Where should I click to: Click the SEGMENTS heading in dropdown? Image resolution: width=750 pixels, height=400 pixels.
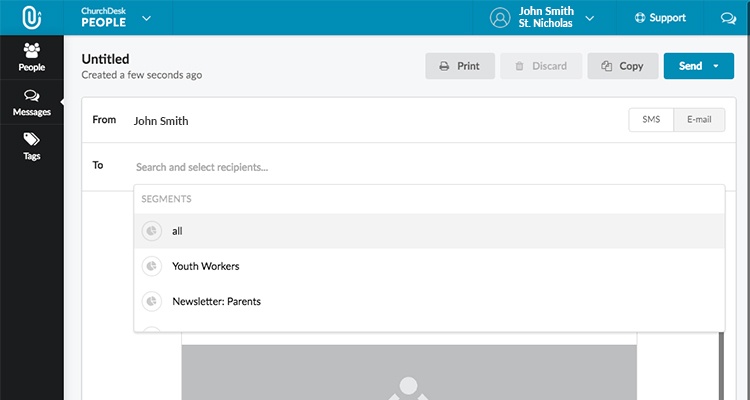tap(166, 199)
